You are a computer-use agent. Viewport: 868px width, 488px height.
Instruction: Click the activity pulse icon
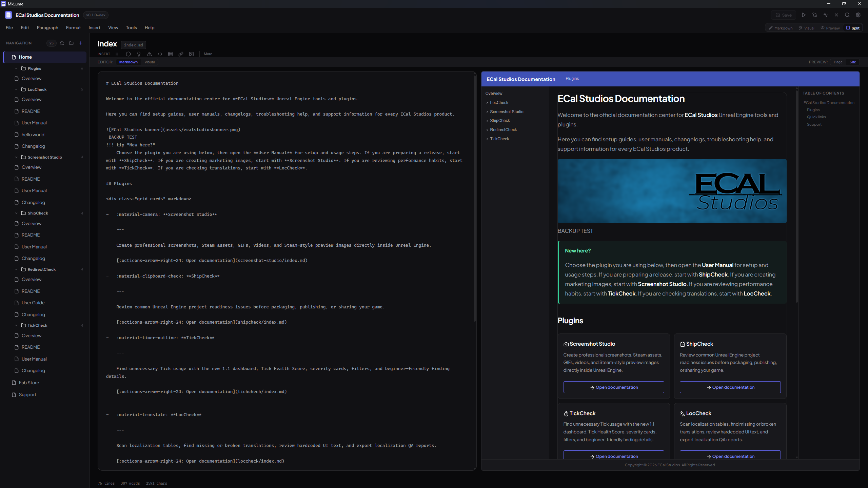(x=826, y=15)
